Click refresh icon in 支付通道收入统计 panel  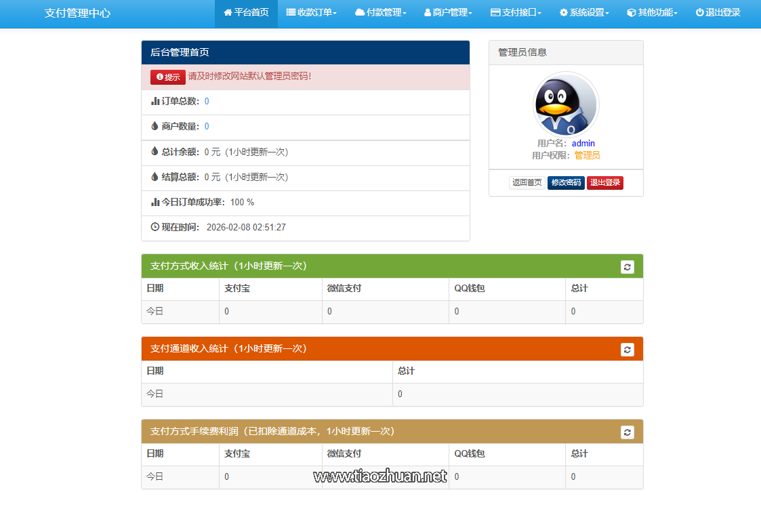point(628,350)
